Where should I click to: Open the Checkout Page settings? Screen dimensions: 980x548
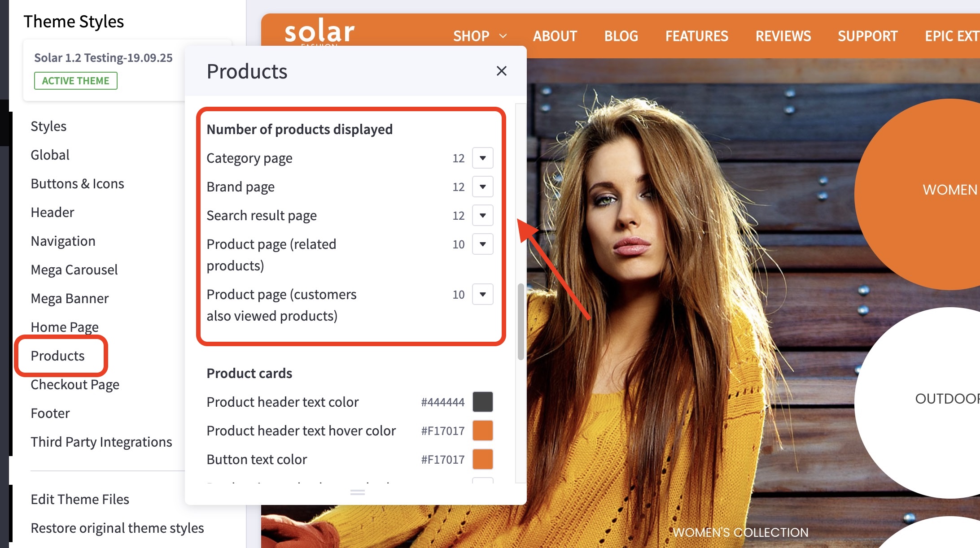75,384
